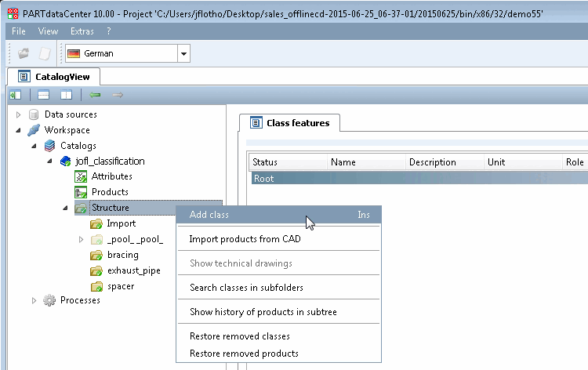Image resolution: width=588 pixels, height=370 pixels.
Task: Expand the _pool_ _pool_ folder
Action: (x=81, y=239)
